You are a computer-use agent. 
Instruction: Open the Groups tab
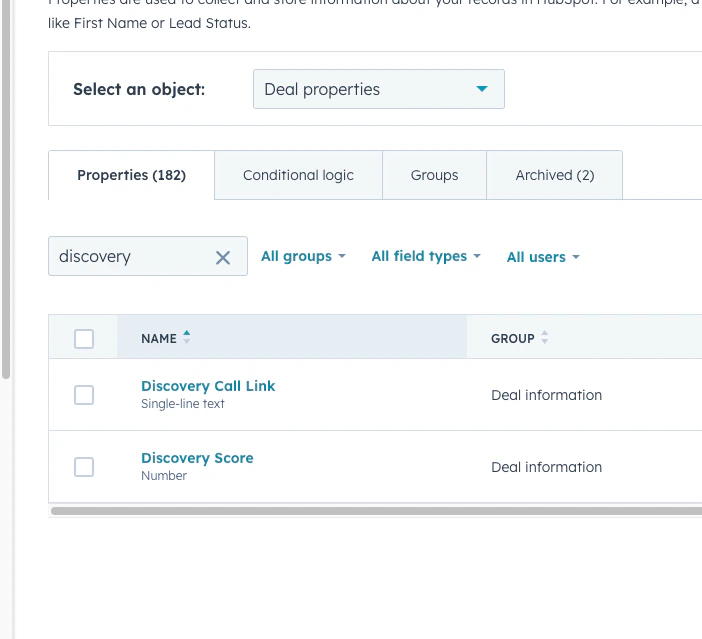(x=434, y=175)
